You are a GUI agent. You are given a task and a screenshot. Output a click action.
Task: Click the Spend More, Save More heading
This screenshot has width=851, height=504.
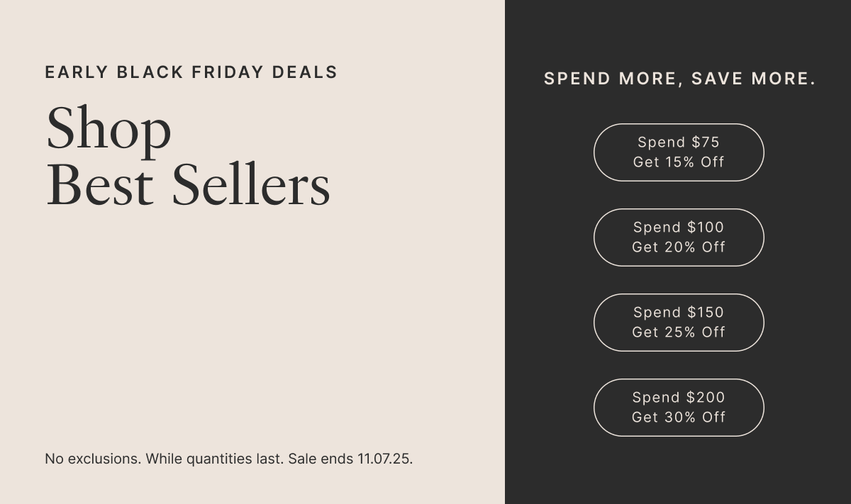pos(679,79)
